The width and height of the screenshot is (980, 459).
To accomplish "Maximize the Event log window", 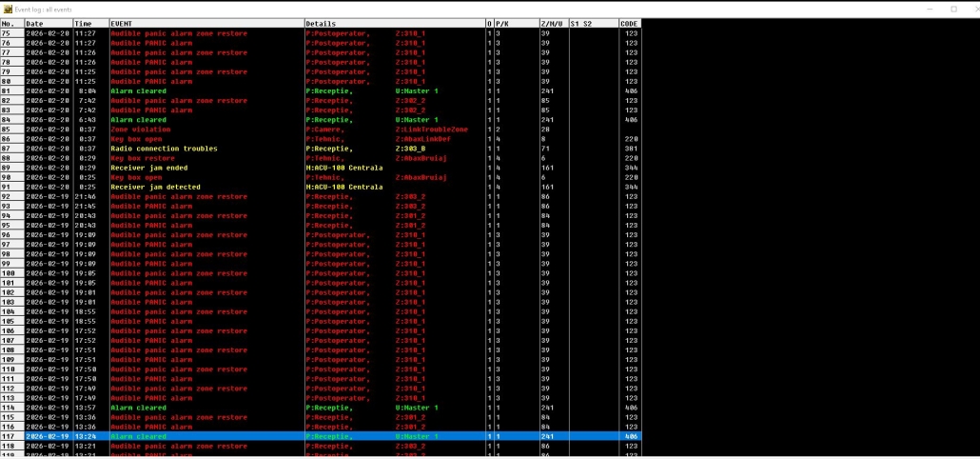I will point(953,9).
